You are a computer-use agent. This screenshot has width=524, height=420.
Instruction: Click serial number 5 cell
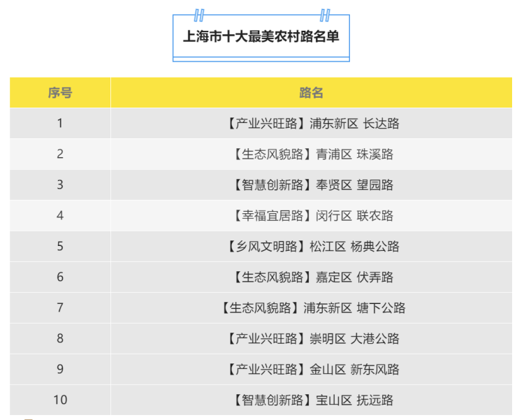pyautogui.click(x=60, y=247)
